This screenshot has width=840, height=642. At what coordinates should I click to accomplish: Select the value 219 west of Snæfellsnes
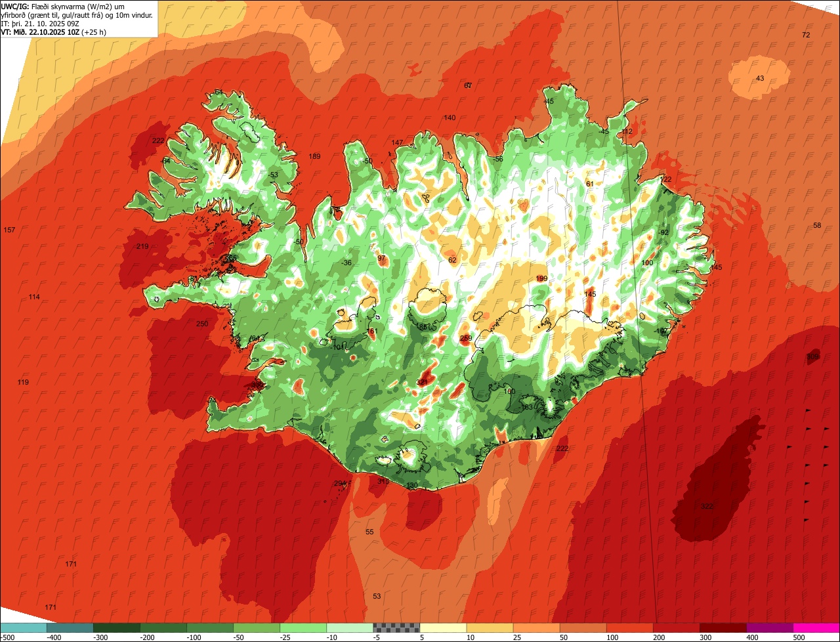(142, 246)
